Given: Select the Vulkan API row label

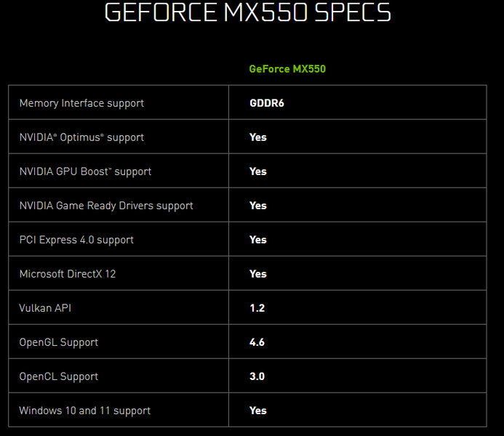Looking at the screenshot, I should (x=45, y=308).
